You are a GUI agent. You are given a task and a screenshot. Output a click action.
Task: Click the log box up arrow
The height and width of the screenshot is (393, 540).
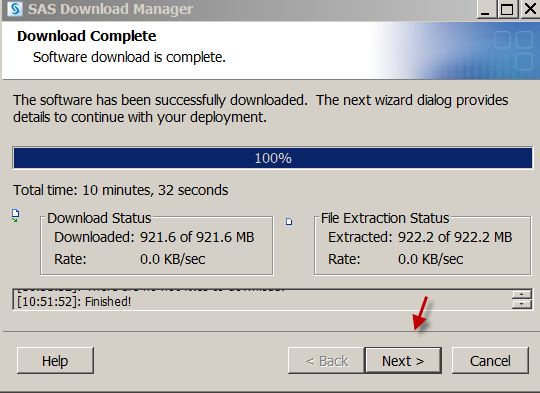[x=521, y=294]
